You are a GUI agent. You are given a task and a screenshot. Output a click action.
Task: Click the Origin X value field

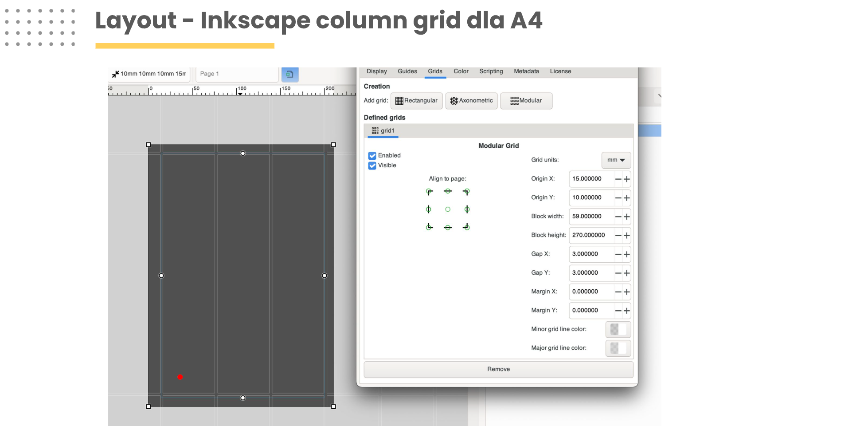click(x=591, y=179)
